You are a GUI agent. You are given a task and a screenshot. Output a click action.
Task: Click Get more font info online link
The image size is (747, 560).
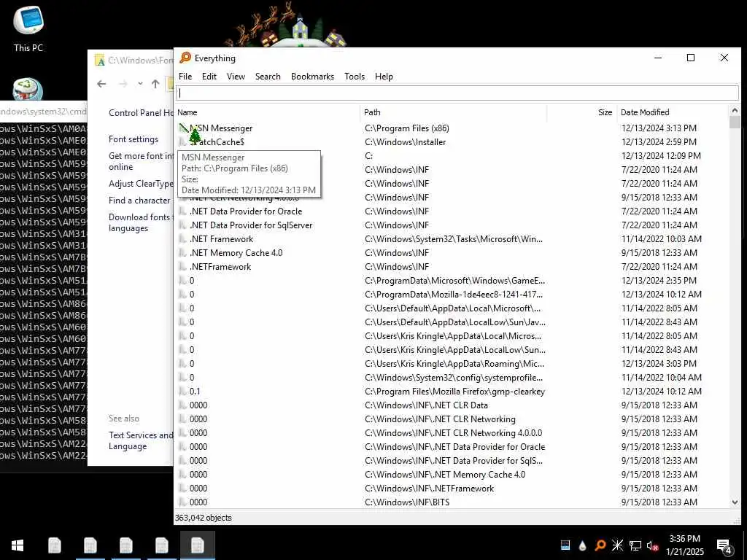[141, 161]
